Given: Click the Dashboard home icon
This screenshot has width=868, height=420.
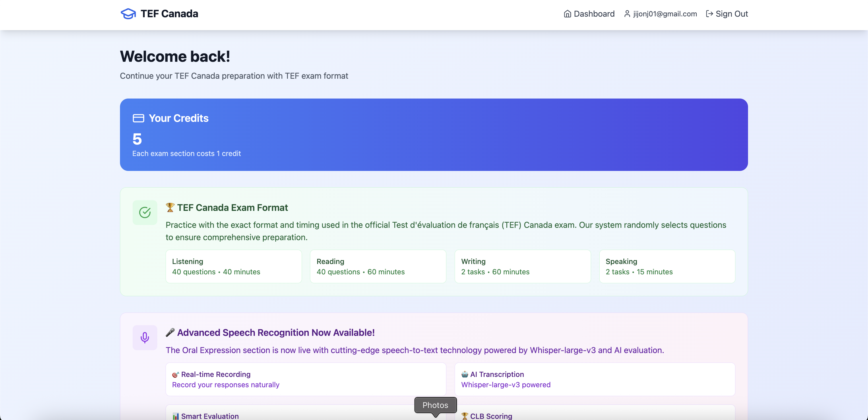Looking at the screenshot, I should coord(567,14).
